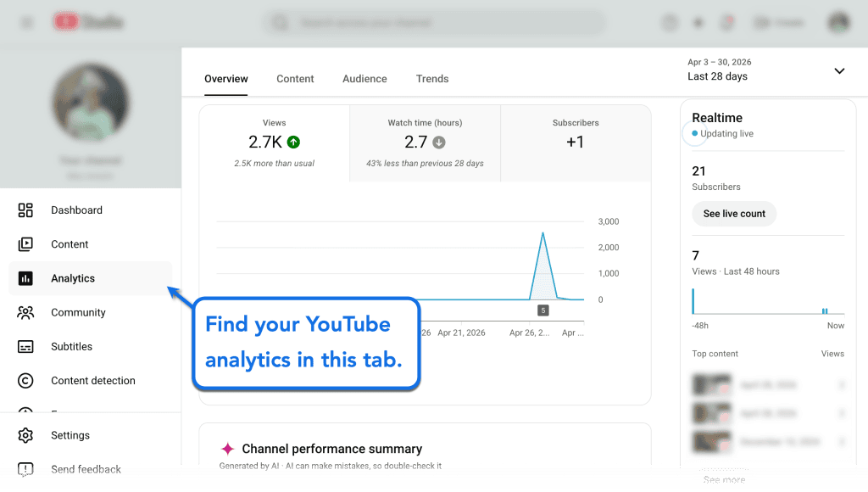Click the Send feedback icon

point(25,469)
